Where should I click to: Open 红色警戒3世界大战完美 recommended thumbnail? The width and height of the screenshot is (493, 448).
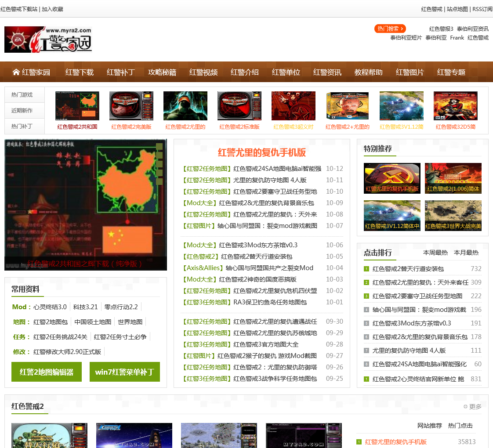(453, 216)
